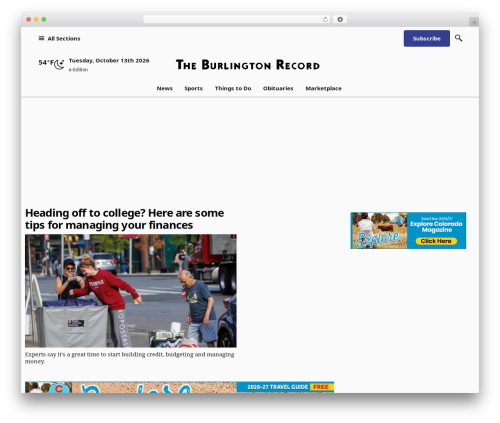Click the yellow minimize window button
500x423 pixels.
point(36,20)
